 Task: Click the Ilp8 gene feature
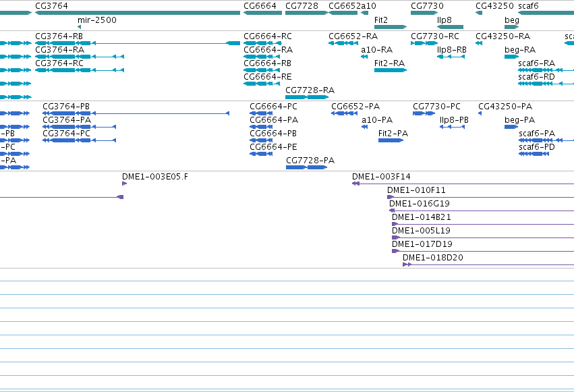[x=451, y=27]
